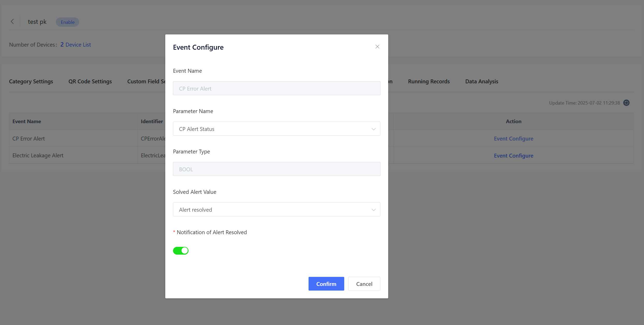Click the Event Name input field
This screenshot has height=325, width=644.
[276, 88]
